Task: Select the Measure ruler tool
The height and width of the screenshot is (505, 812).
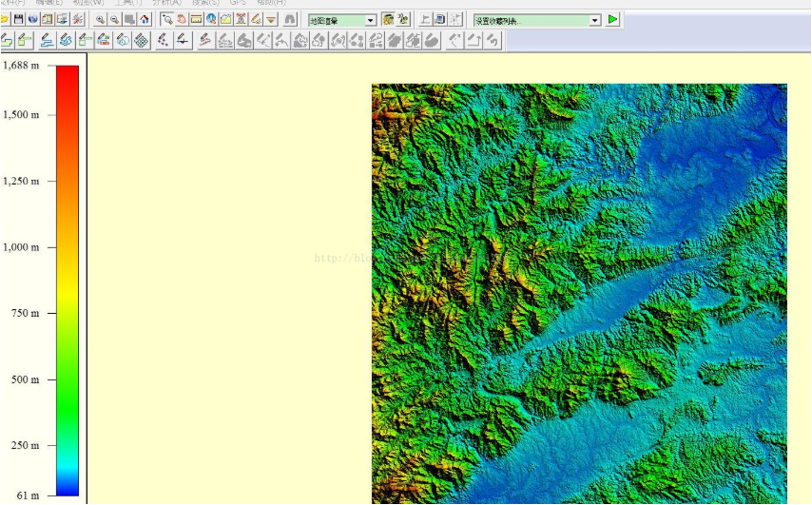Action: coord(196,19)
